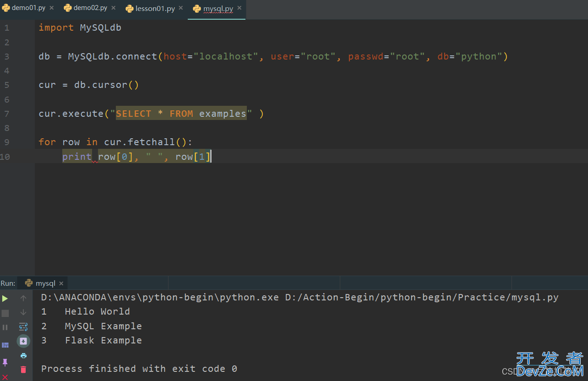
Task: Click the Stop process square icon
Action: click(5, 313)
